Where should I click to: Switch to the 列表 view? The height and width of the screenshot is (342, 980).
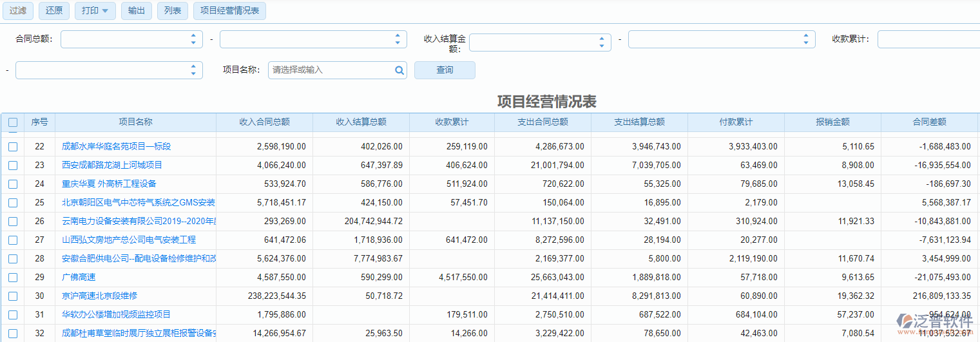[x=173, y=11]
